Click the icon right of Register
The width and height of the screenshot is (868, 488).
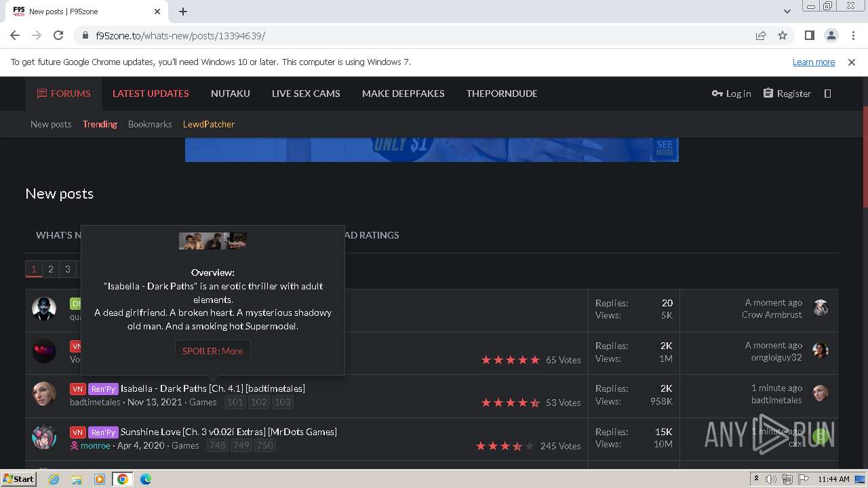pyautogui.click(x=827, y=94)
